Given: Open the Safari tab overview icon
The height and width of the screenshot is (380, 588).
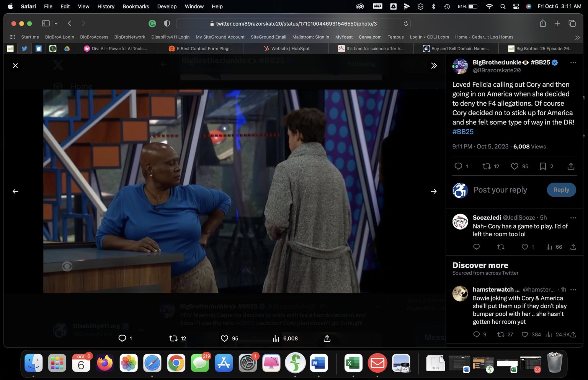Looking at the screenshot, I should click(572, 24).
